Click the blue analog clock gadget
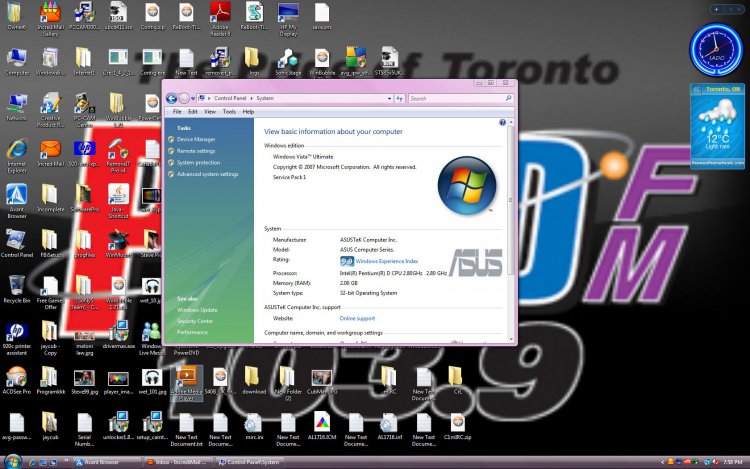Viewport: 750px width, 469px height. point(716,50)
